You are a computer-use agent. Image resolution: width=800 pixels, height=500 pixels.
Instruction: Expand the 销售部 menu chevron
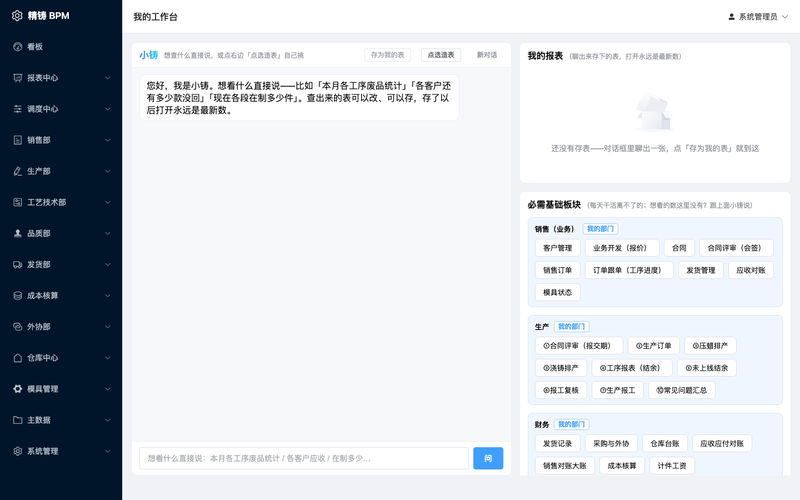coord(108,140)
